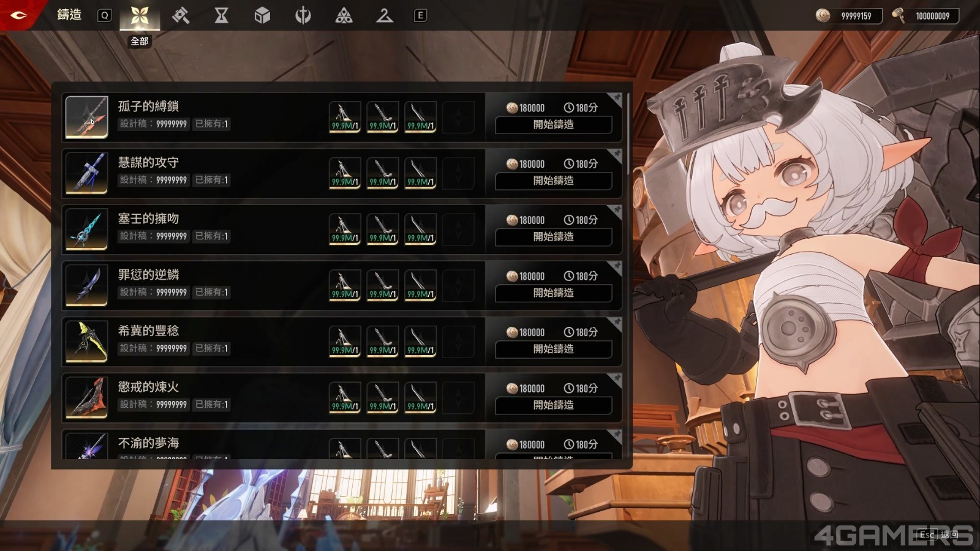
Task: Select the 罪愆的逆鱗 weapon thumbnail
Action: [x=86, y=285]
